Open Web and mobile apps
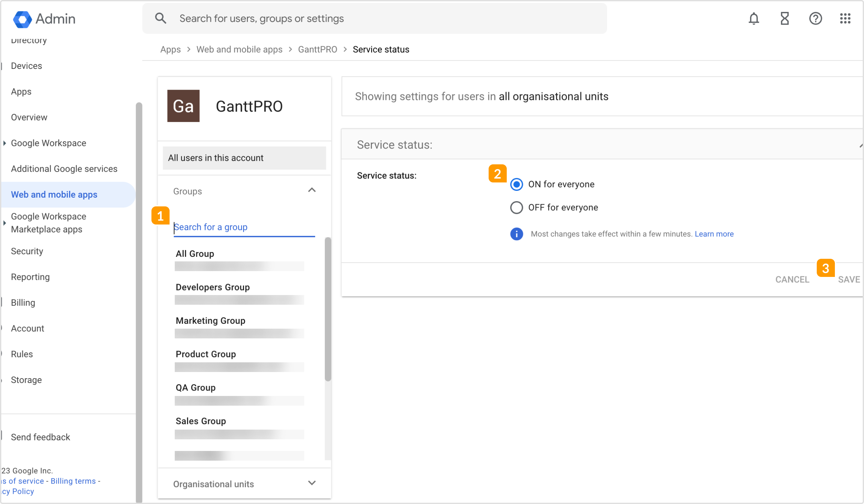Image resolution: width=864 pixels, height=504 pixels. point(54,194)
